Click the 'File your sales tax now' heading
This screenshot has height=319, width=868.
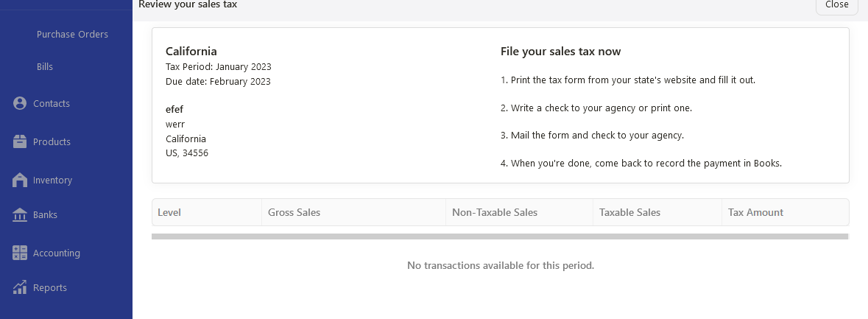560,52
